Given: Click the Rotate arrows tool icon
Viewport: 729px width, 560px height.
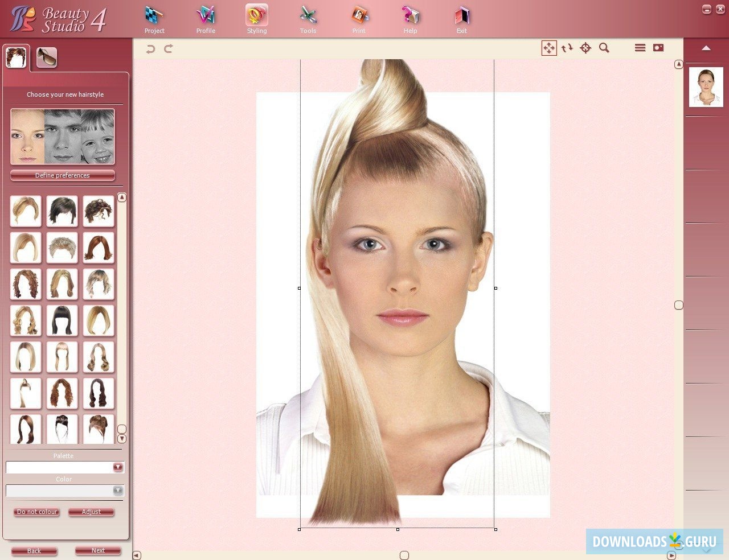Looking at the screenshot, I should [x=567, y=48].
